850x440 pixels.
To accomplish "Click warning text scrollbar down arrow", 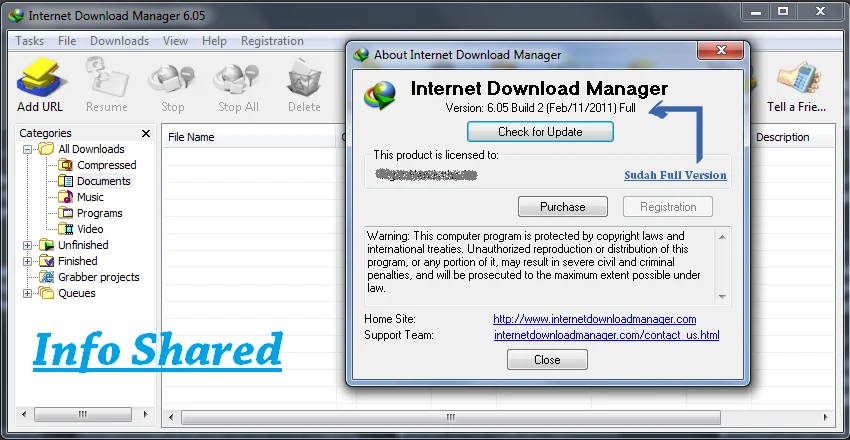I will (x=722, y=296).
